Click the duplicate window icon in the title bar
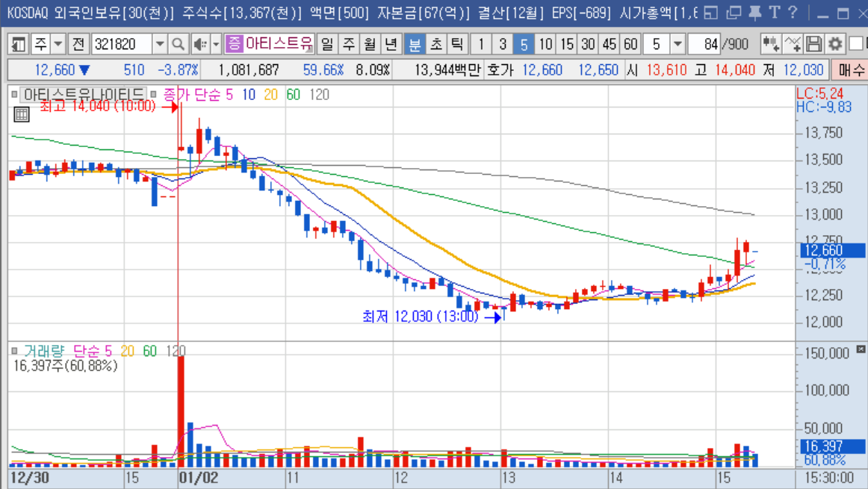868x489 pixels. (x=734, y=13)
